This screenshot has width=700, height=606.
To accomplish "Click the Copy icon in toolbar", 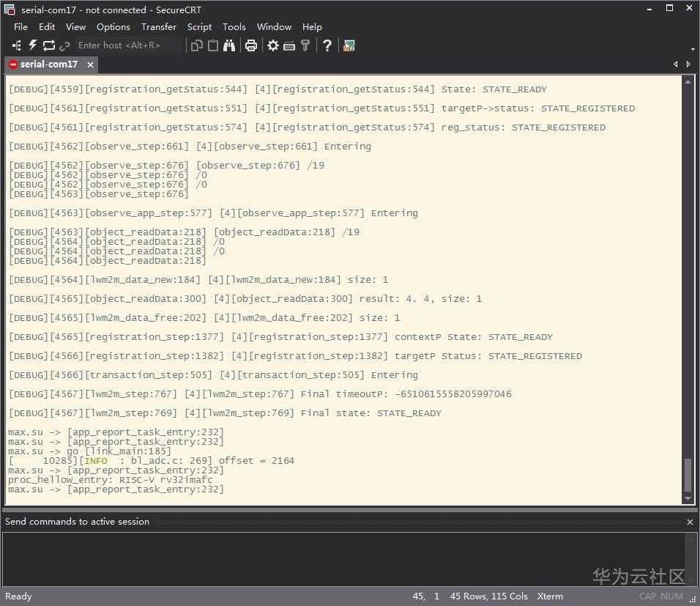I will (197, 45).
